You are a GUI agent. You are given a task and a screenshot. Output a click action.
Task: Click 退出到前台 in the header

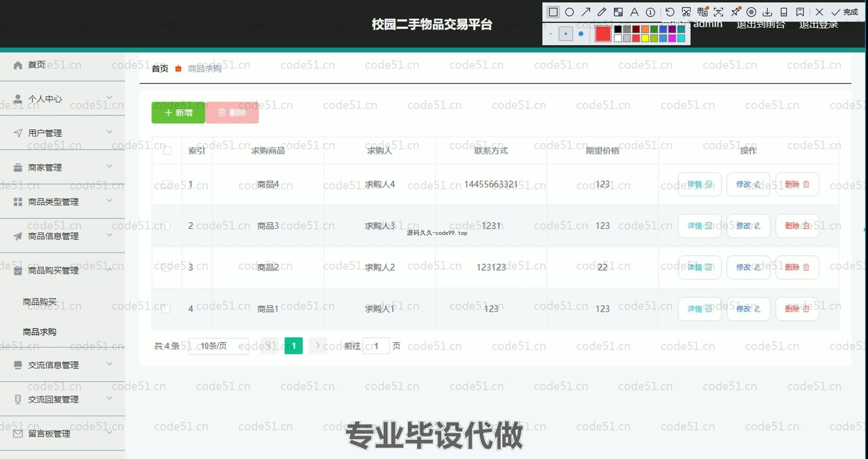(761, 24)
